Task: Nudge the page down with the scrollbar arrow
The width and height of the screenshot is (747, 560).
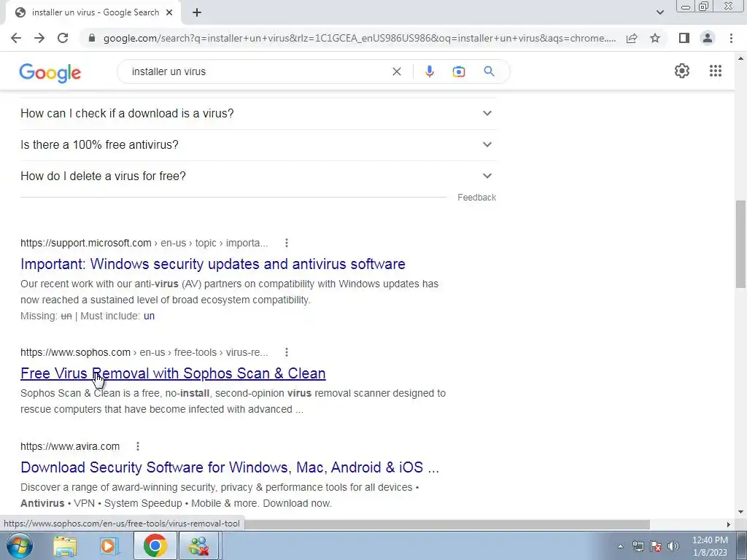Action: point(740,513)
